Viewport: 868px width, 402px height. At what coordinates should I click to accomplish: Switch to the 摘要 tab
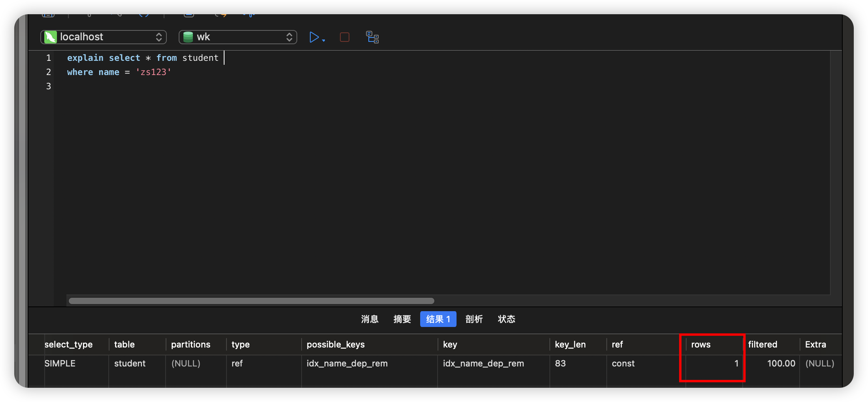tap(402, 319)
